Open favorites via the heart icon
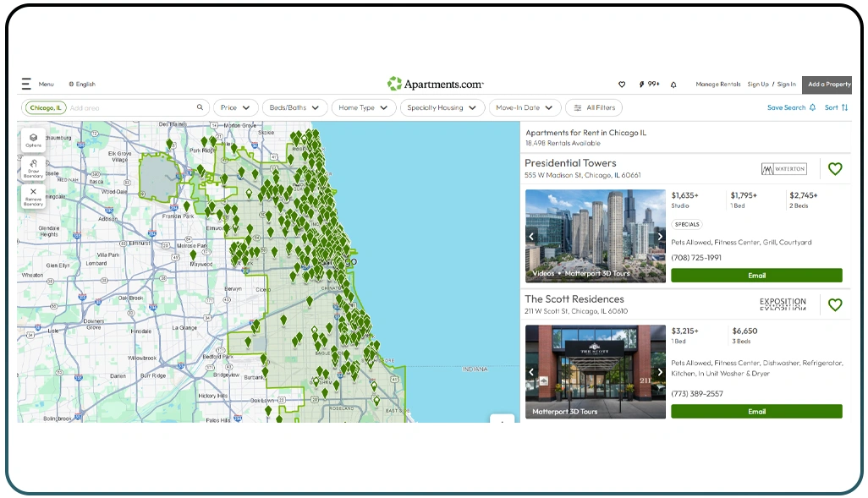 click(622, 85)
